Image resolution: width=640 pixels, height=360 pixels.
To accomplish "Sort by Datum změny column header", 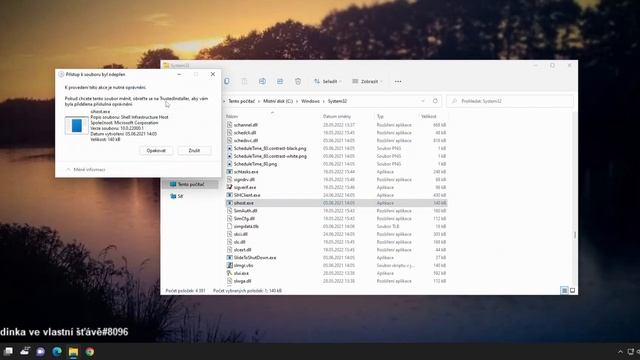I will [337, 116].
